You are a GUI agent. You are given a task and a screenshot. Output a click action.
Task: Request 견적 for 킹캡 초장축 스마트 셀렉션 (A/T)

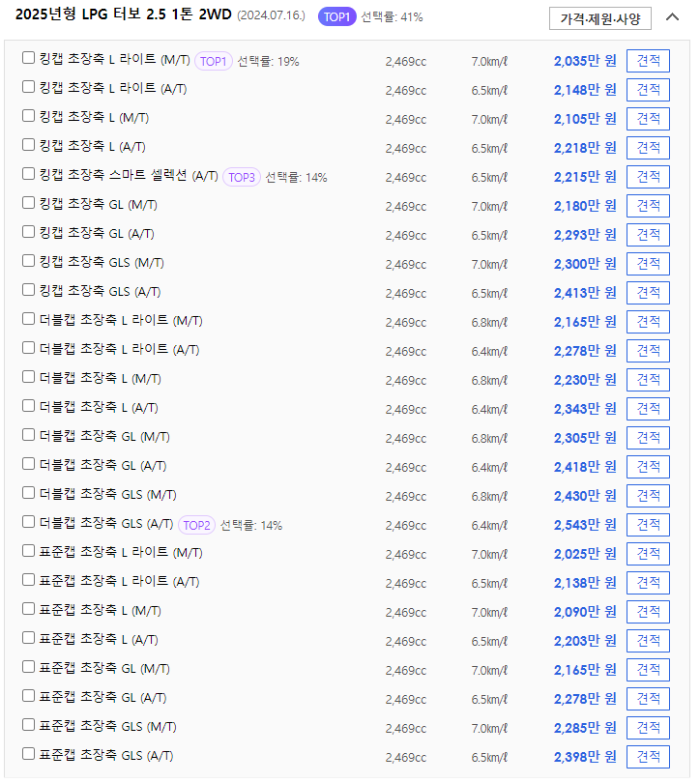648,177
